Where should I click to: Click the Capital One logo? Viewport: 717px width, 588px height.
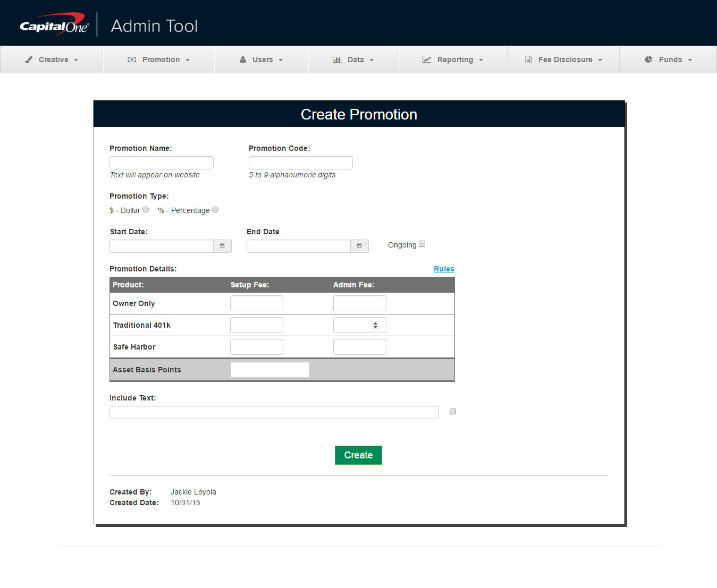(54, 25)
